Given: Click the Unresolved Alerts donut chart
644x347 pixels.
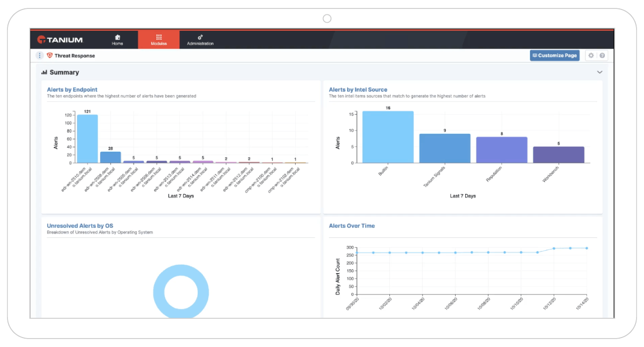Looking at the screenshot, I should click(181, 291).
